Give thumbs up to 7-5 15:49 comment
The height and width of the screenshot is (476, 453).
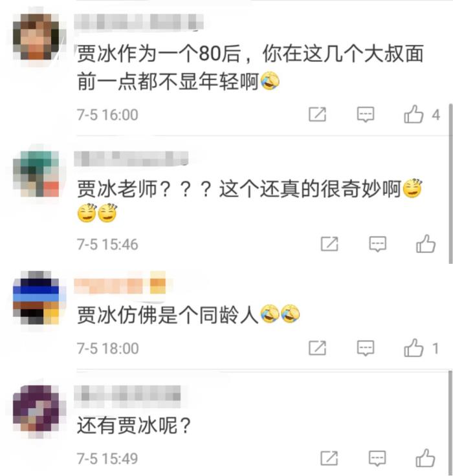tap(426, 458)
